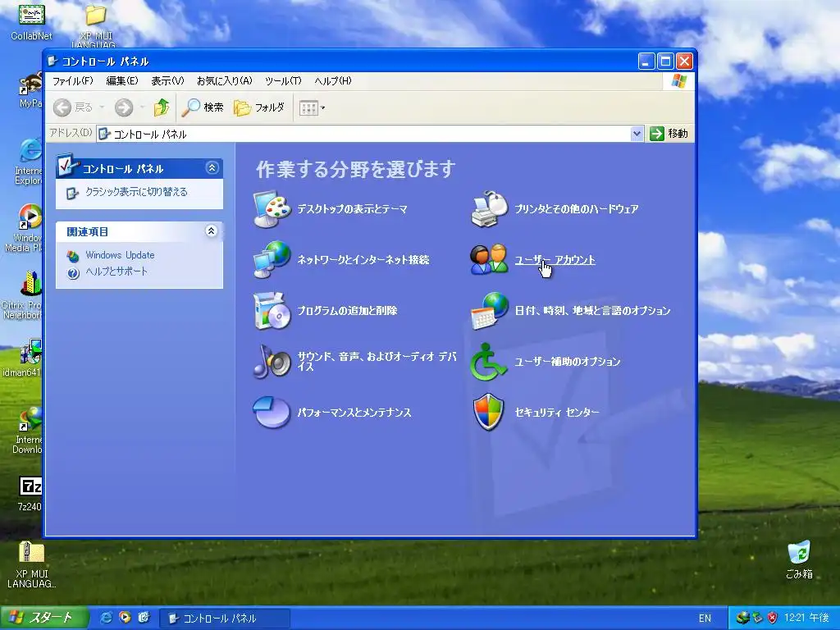The width and height of the screenshot is (840, 630).
Task: Click the Forward arrow toolbar button
Action: (124, 107)
